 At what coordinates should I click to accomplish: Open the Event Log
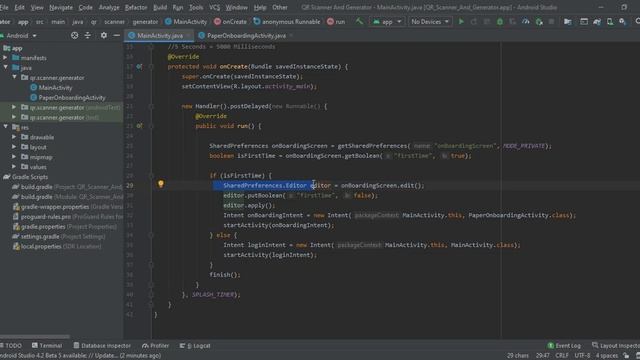click(x=564, y=346)
